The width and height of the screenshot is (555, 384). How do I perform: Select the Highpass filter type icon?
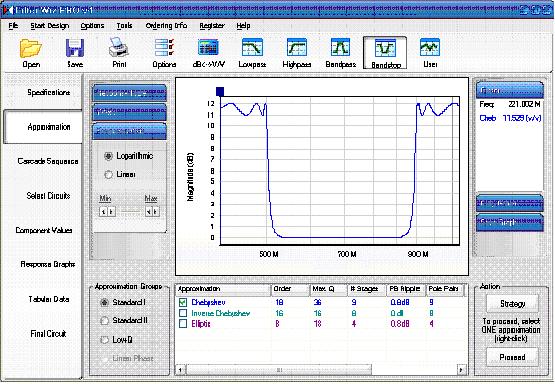click(x=297, y=53)
